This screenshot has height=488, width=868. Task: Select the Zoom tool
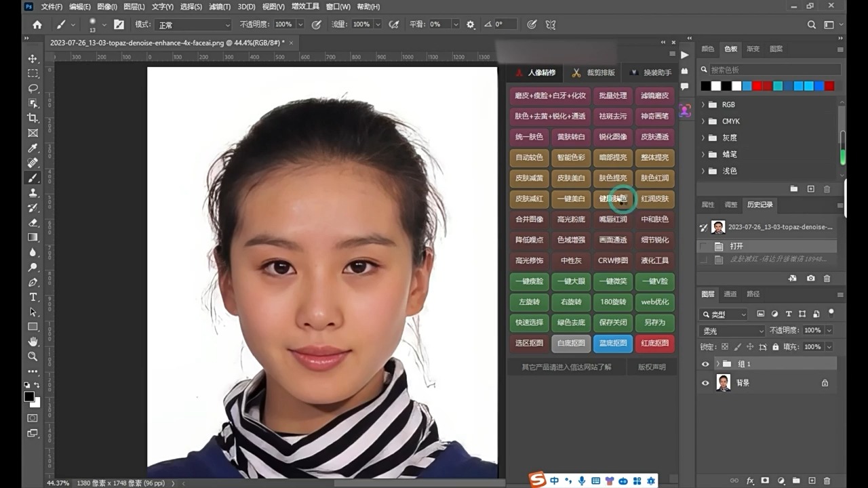(33, 356)
